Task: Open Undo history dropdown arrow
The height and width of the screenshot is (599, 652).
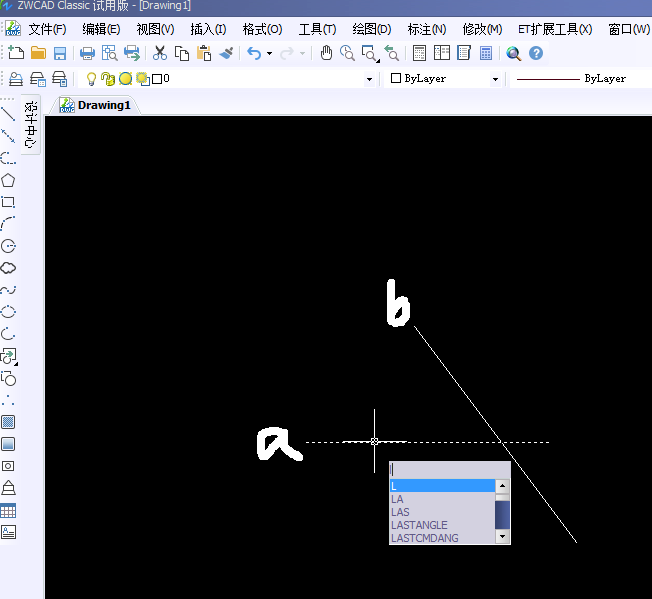Action: click(x=269, y=53)
